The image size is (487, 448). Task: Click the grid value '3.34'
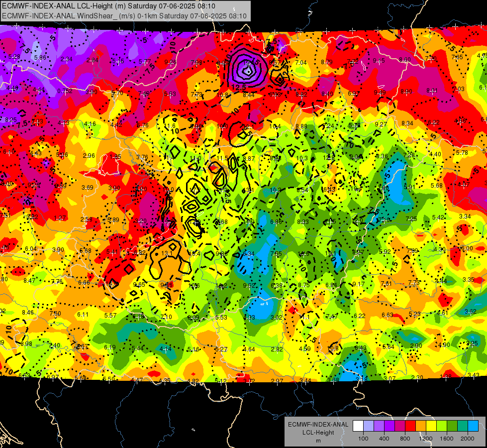pos(465,217)
